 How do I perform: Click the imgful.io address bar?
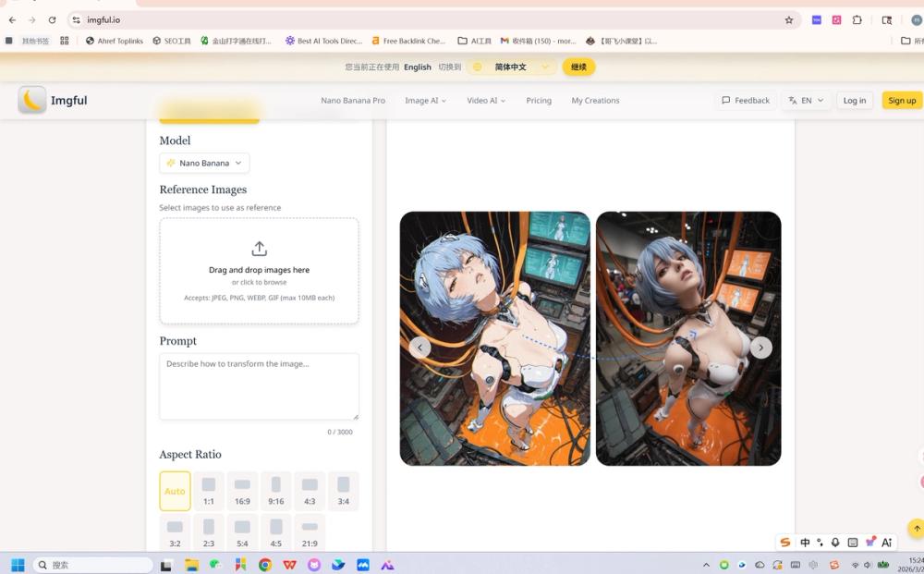433,20
